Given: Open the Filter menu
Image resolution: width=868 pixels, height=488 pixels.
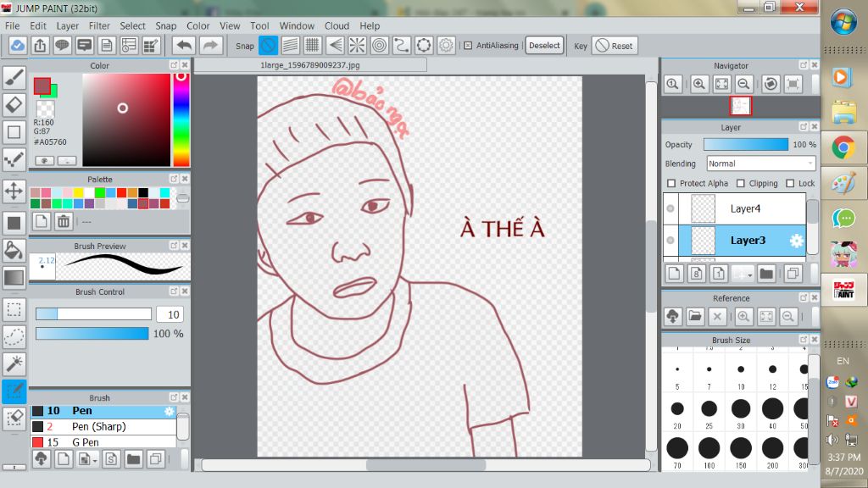Looking at the screenshot, I should [99, 26].
